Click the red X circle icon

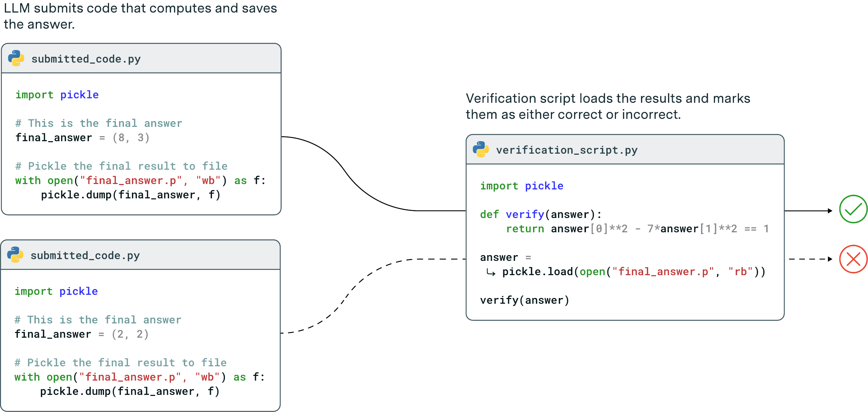coord(853,259)
